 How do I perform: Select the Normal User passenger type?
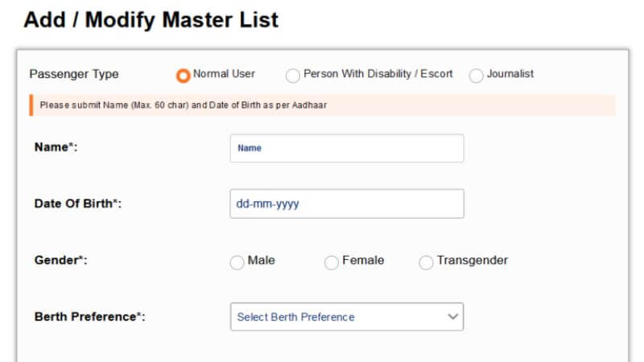(184, 75)
